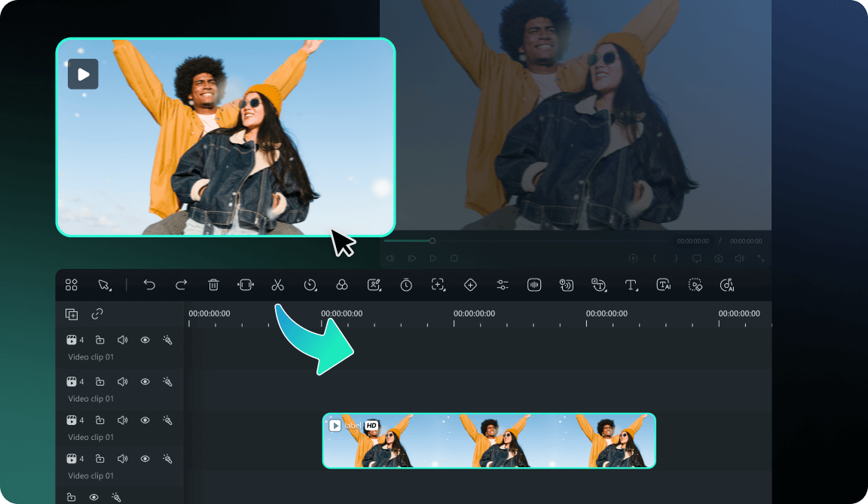Lock the track containing the HD clip

pyautogui.click(x=99, y=420)
